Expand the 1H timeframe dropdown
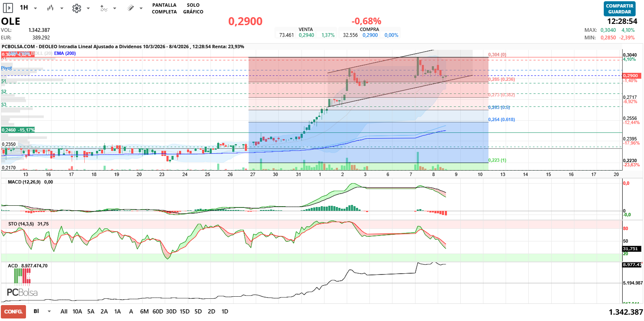 click(x=35, y=8)
